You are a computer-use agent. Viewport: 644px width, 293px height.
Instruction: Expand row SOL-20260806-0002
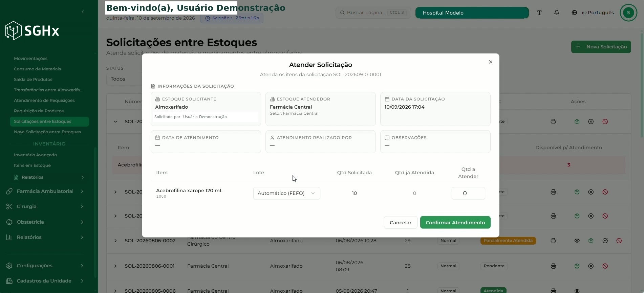(x=115, y=241)
